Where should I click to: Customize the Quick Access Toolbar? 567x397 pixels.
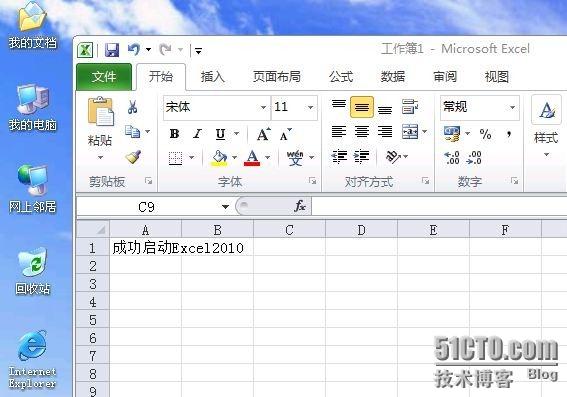(198, 51)
